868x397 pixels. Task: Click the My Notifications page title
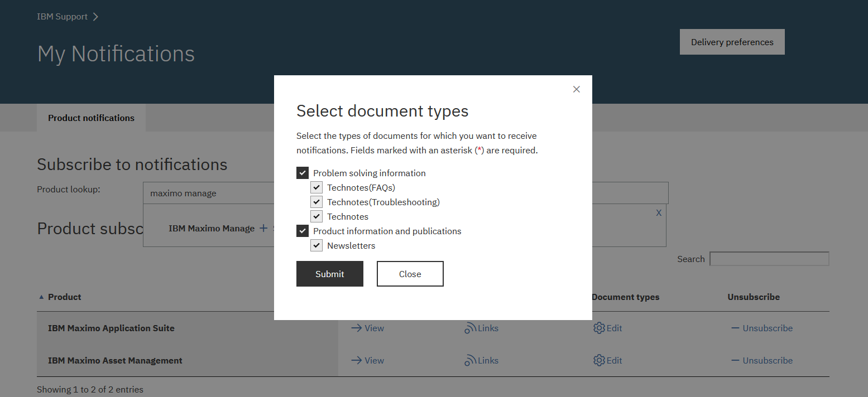pos(116,54)
